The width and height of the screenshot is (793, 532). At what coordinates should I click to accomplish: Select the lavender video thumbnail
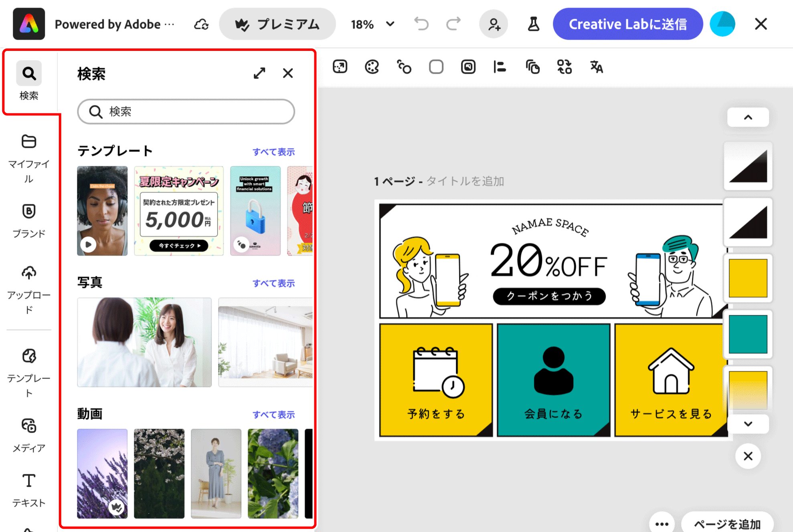click(x=102, y=474)
